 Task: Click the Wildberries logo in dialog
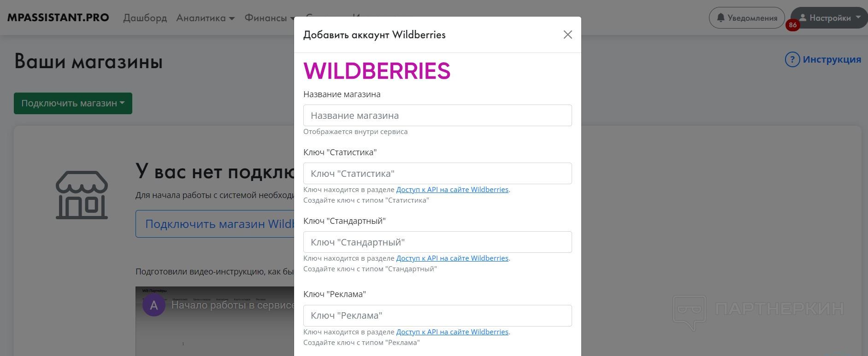point(377,71)
